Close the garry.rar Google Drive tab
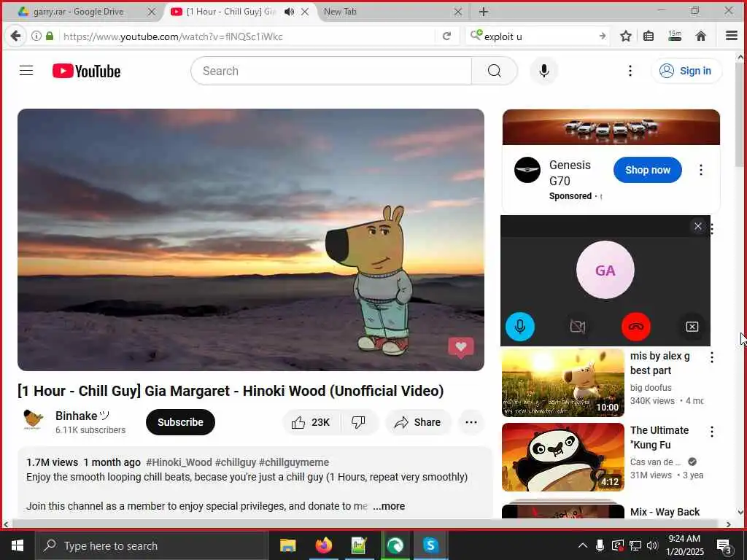Image resolution: width=747 pixels, height=560 pixels. point(152,12)
